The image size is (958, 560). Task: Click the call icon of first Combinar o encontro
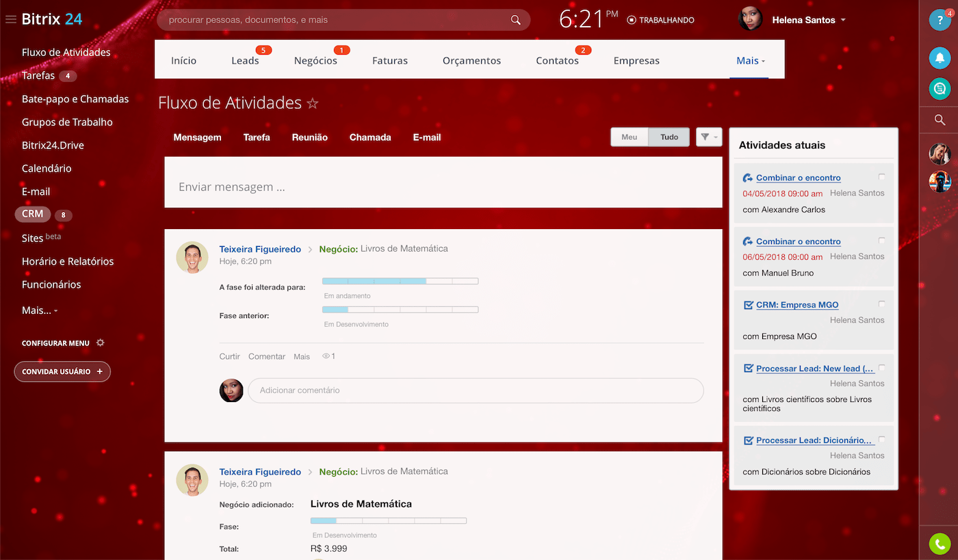click(748, 178)
